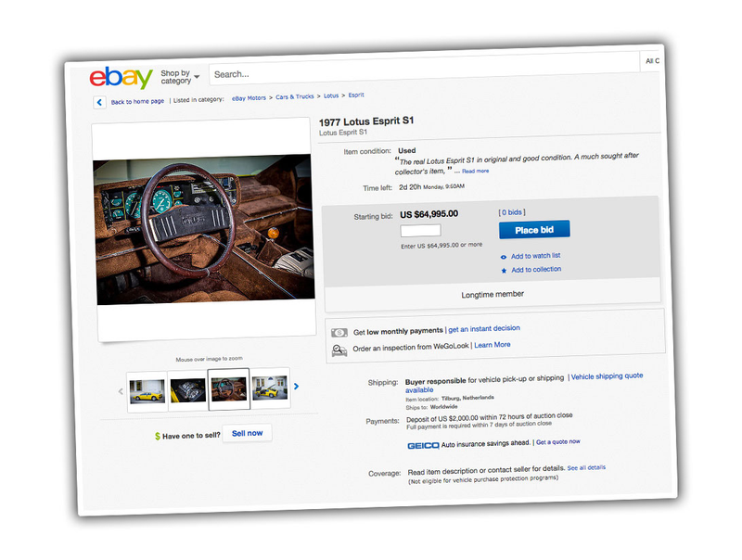742x560 pixels.
Task: Click Get a quote now link
Action: [x=558, y=441]
